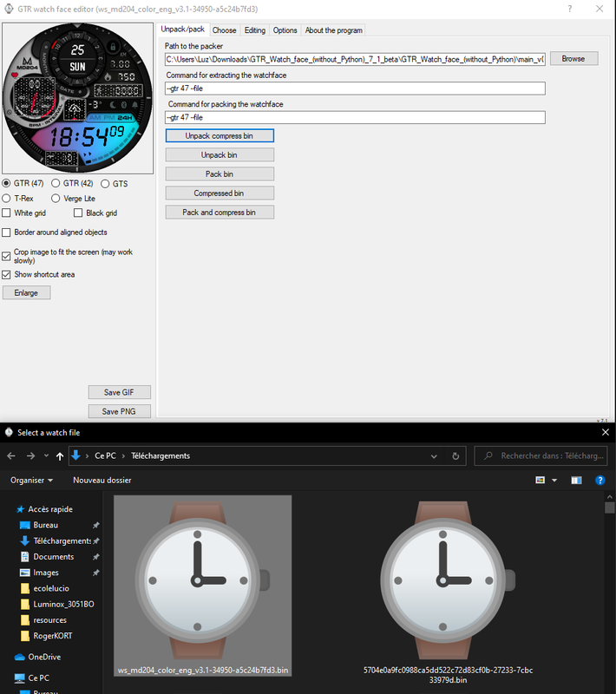
Task: Open the resources folder
Action: 49,620
